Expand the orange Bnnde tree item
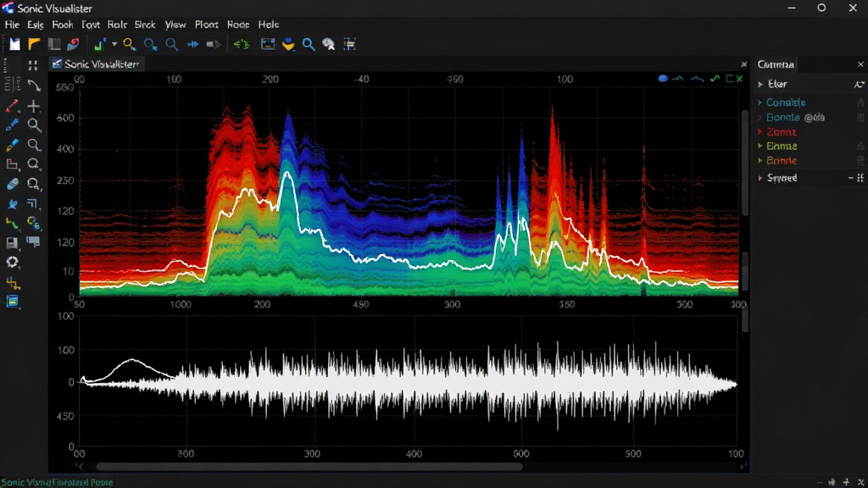 (760, 160)
